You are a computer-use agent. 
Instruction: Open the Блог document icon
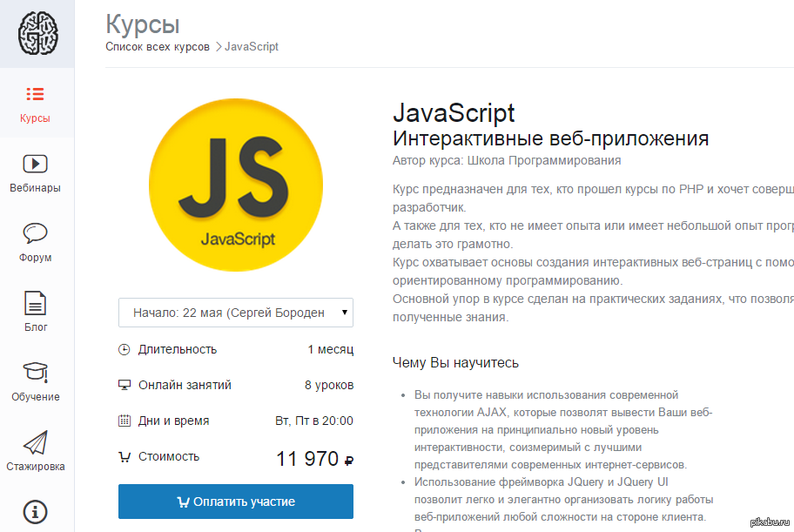click(x=35, y=303)
